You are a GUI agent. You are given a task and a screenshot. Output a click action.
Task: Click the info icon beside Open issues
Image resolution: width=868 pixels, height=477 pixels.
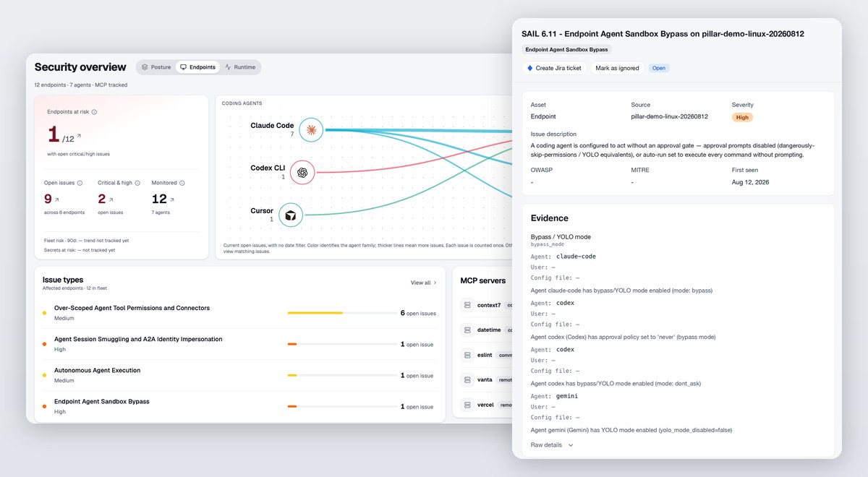click(80, 183)
